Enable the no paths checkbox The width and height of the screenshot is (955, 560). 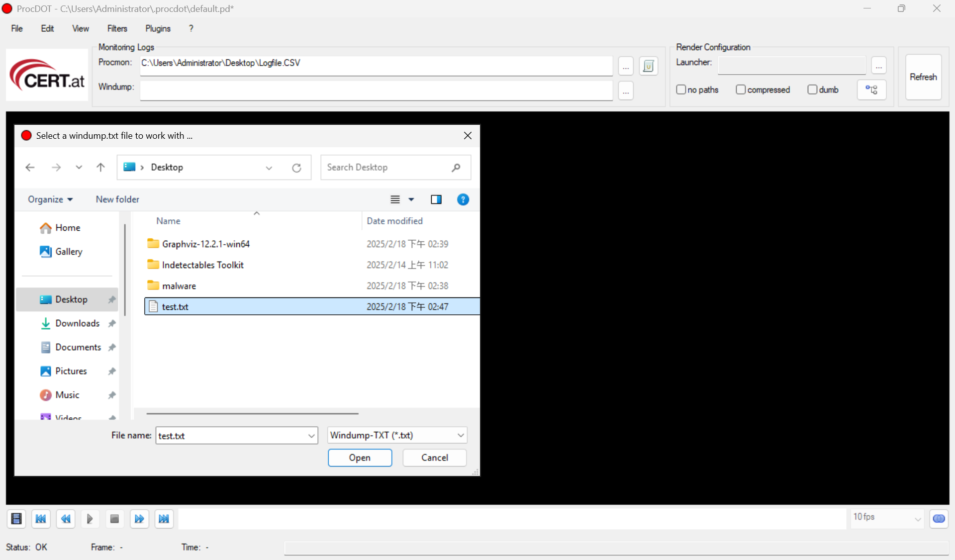coord(682,90)
